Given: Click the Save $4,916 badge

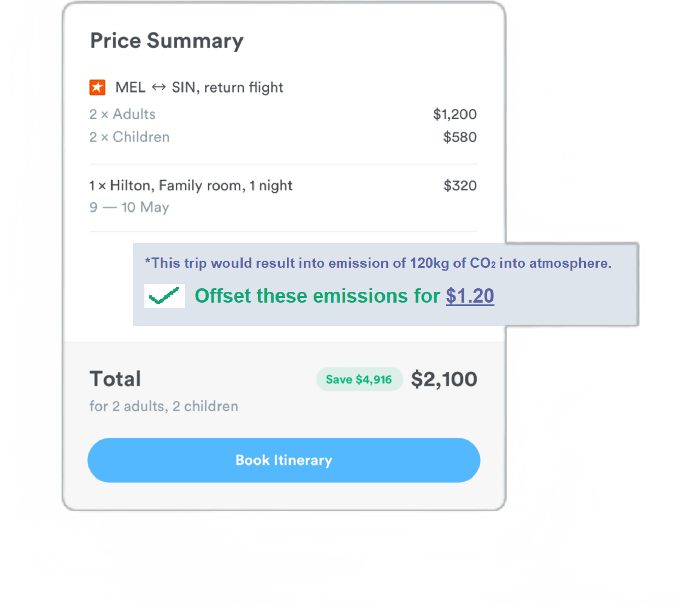Looking at the screenshot, I should 359,379.
